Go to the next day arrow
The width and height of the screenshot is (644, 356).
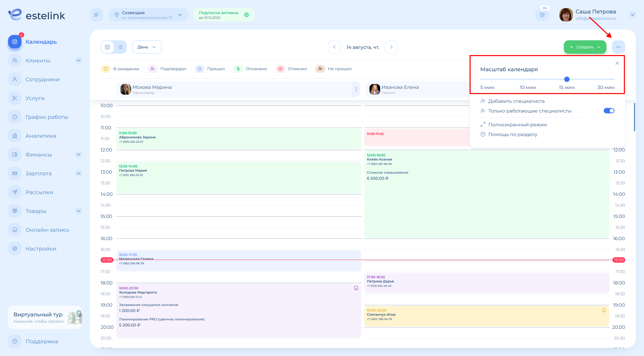pyautogui.click(x=391, y=47)
